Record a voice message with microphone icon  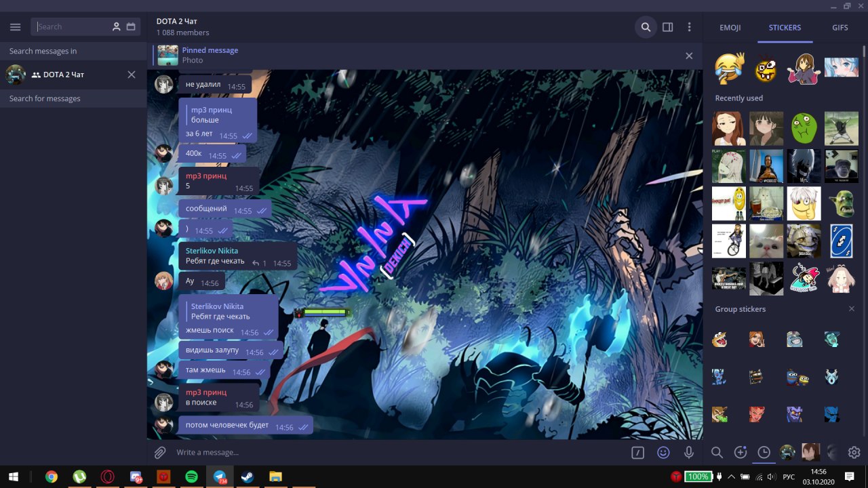pyautogui.click(x=689, y=453)
